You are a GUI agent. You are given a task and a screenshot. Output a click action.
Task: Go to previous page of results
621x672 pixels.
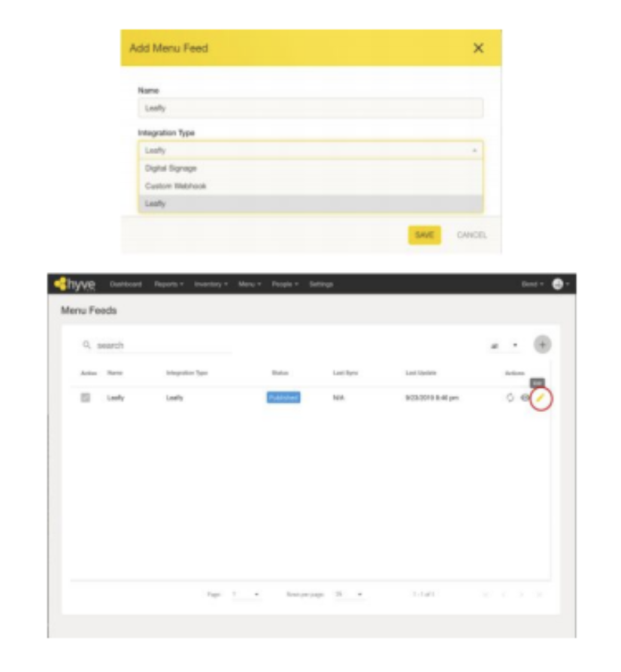tap(504, 595)
